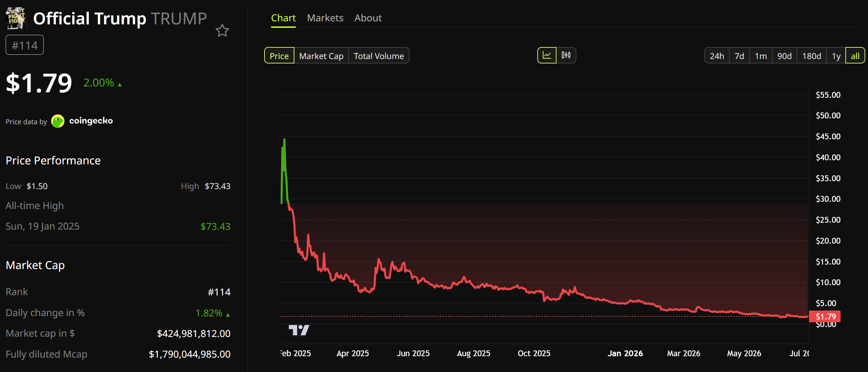The height and width of the screenshot is (372, 868).
Task: Click the $10.00 price axis label
Action: tap(828, 282)
